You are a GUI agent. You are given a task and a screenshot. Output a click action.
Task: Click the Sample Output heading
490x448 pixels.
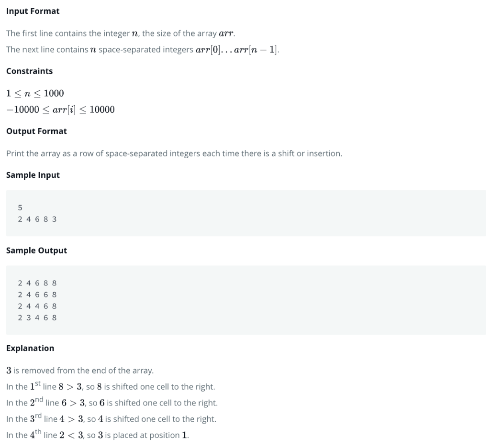(36, 251)
